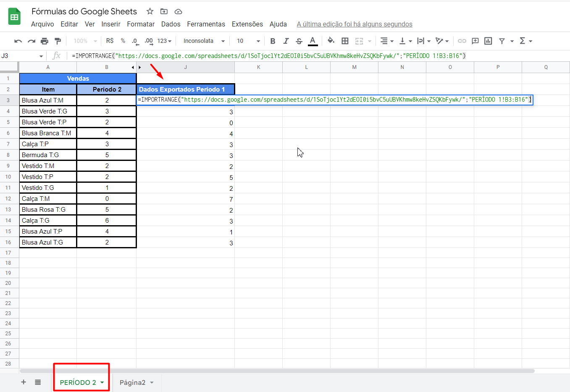
Task: Select the Paint format tool
Action: [57, 41]
